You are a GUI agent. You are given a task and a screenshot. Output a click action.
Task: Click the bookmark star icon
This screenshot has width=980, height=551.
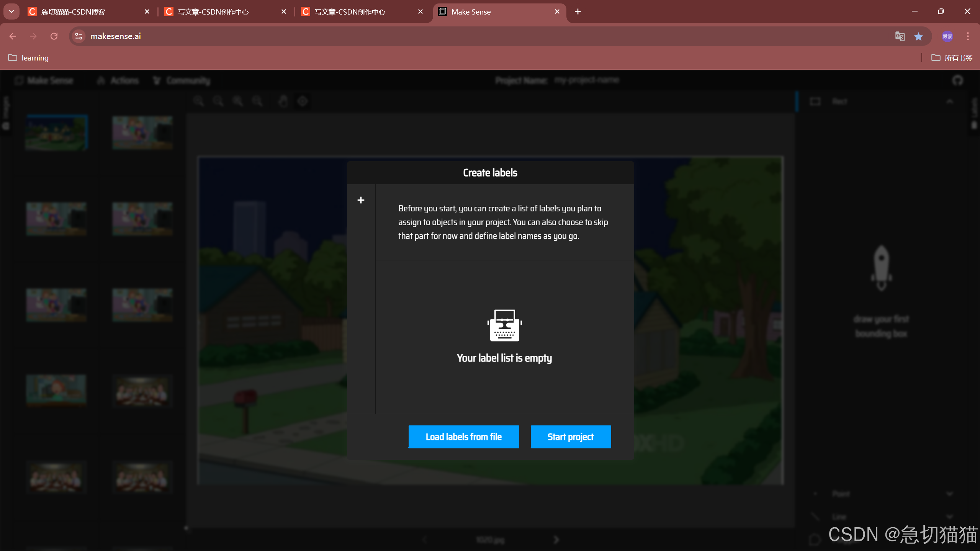tap(918, 36)
